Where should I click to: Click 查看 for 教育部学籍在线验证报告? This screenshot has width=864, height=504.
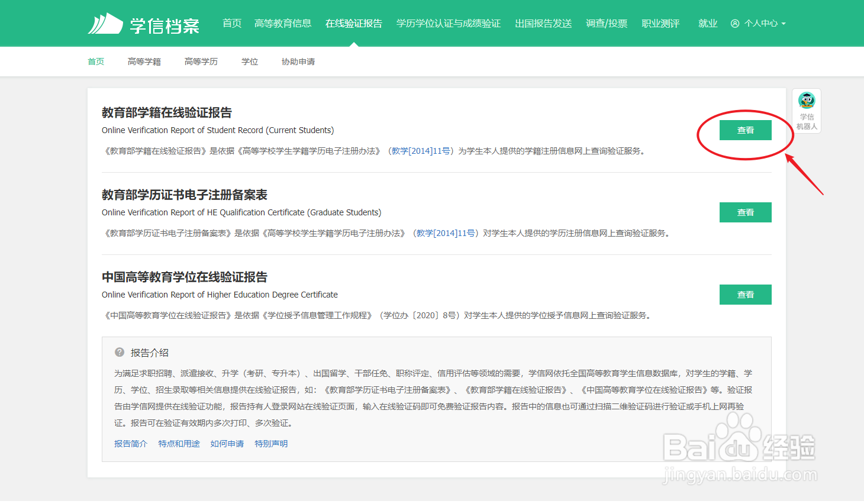click(x=745, y=130)
